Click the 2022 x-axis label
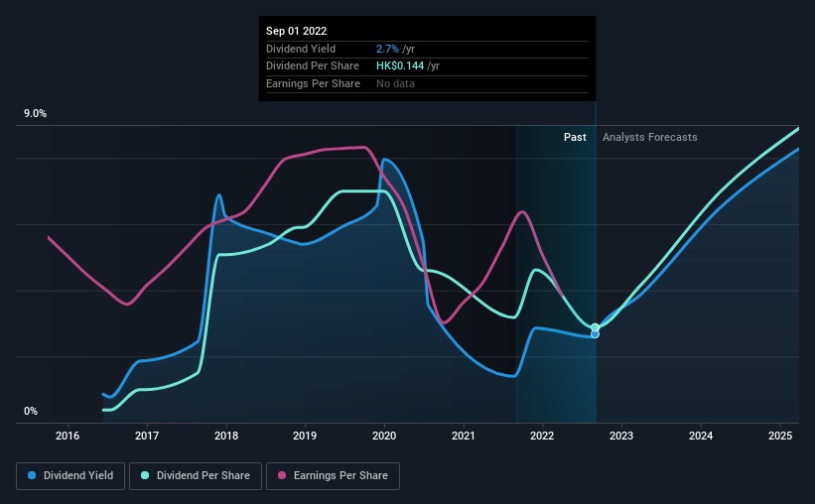The width and height of the screenshot is (815, 504). [542, 436]
